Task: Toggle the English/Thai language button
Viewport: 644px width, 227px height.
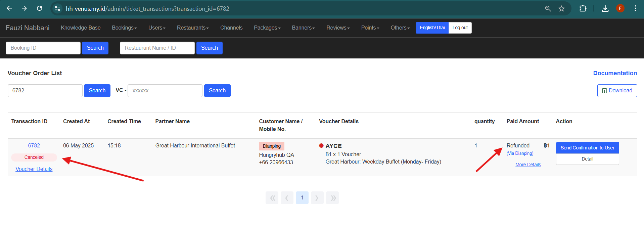Action: click(x=432, y=28)
